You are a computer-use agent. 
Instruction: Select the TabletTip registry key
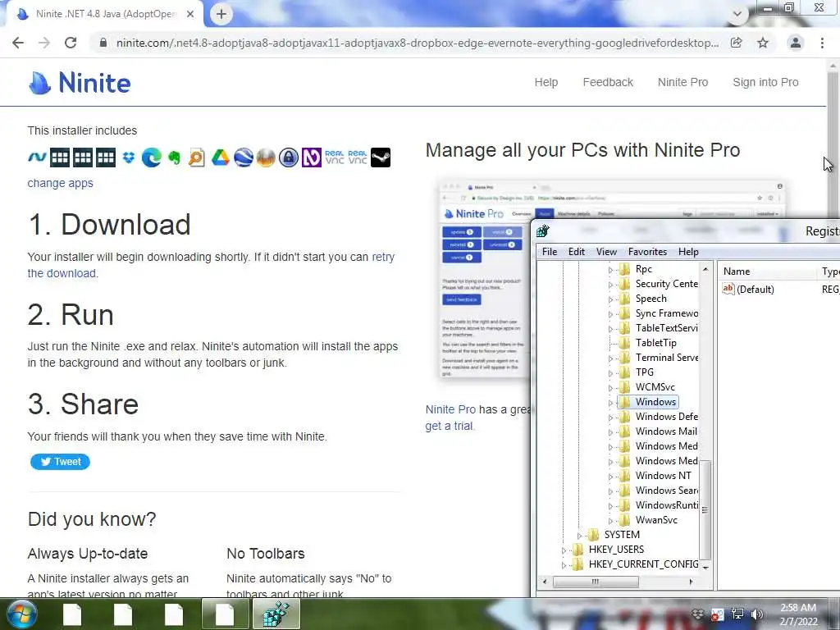pyautogui.click(x=655, y=343)
